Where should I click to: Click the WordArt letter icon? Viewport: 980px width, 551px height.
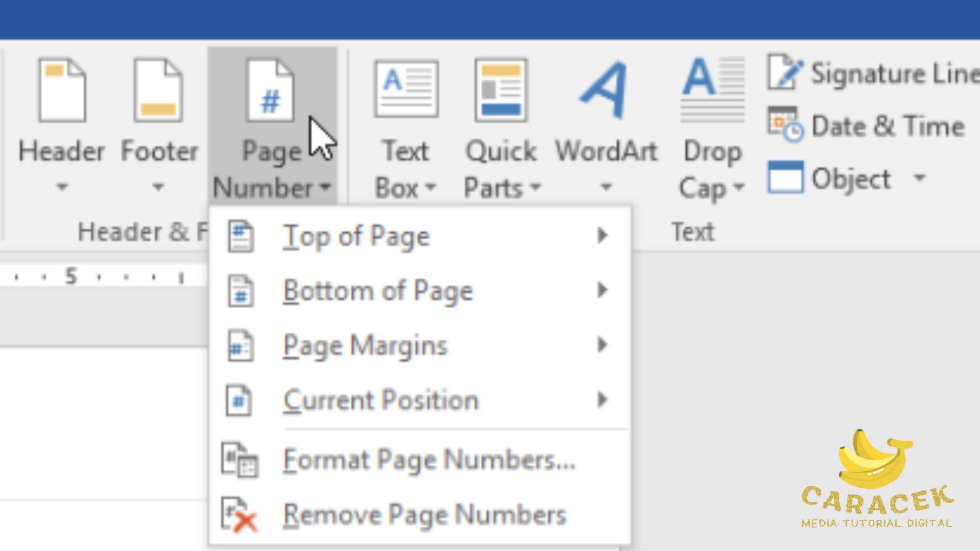pos(606,90)
